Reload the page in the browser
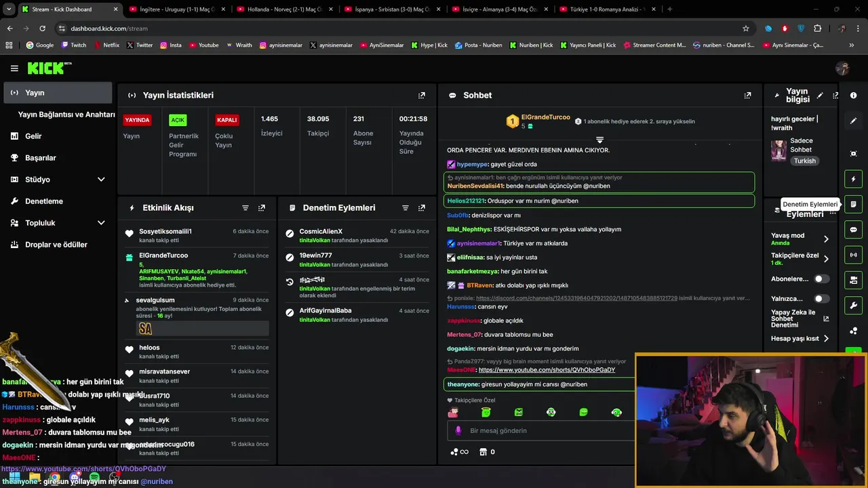The width and height of the screenshot is (868, 488). pyautogui.click(x=42, y=28)
